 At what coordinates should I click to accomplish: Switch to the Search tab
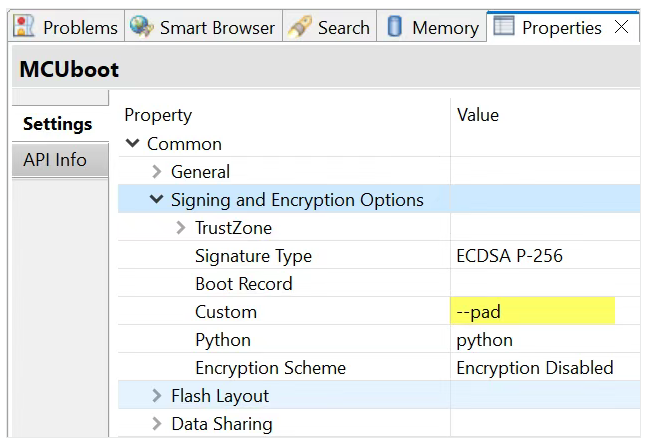(x=329, y=27)
